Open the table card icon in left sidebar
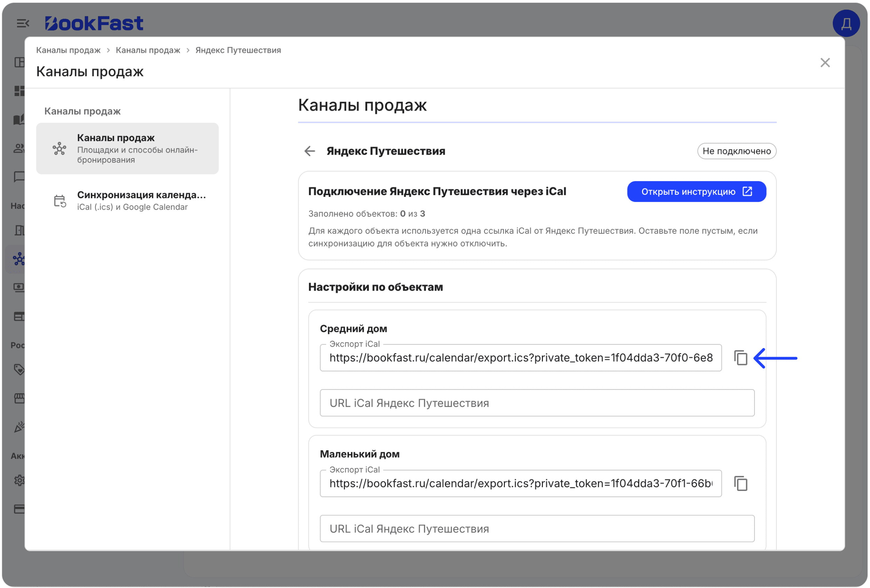This screenshot has width=870, height=588. pos(19,316)
